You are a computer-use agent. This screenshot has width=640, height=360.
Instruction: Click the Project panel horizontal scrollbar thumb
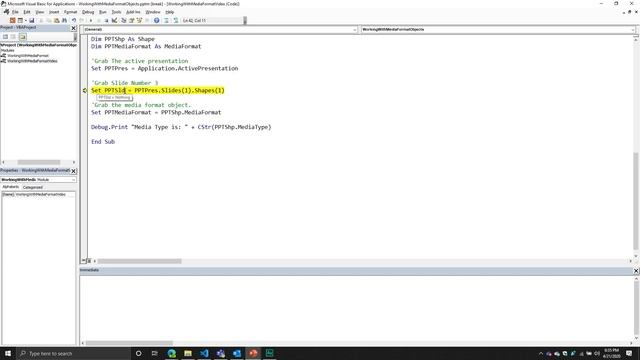coord(39,162)
